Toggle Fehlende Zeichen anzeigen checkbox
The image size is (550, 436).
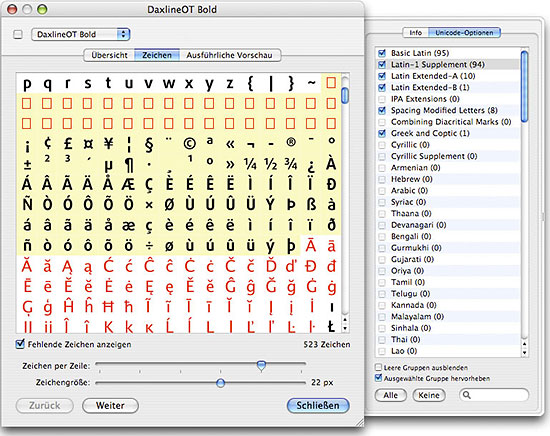point(20,344)
